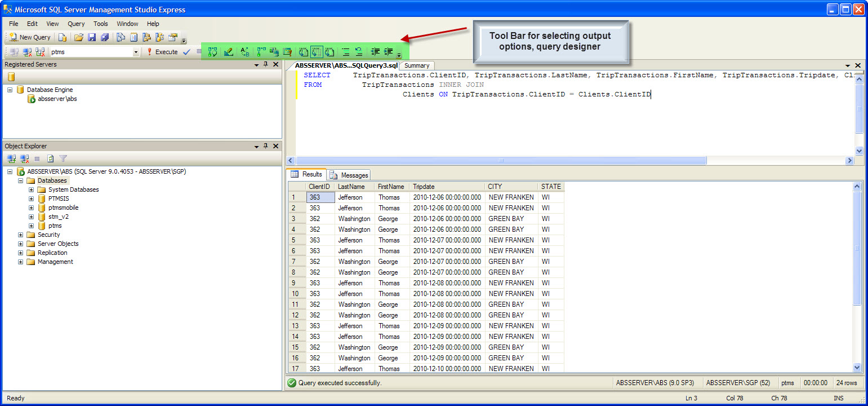Toggle Include Client Statistics
The width and height of the screenshot is (868, 406).
[274, 52]
